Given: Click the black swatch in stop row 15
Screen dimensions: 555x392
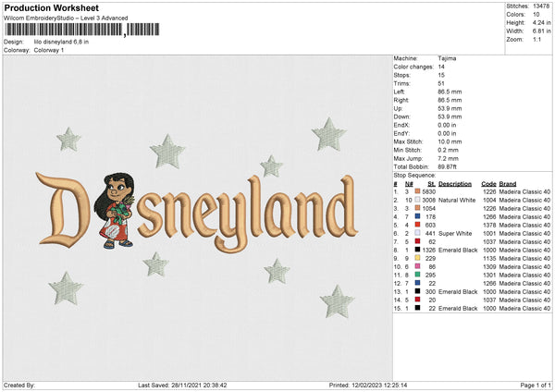Looking at the screenshot, I should [x=418, y=308].
